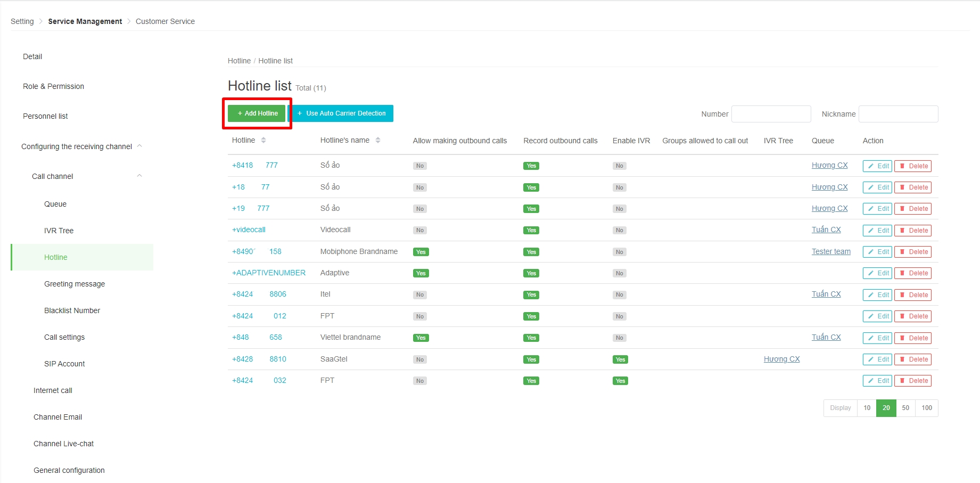This screenshot has height=483, width=980.
Task: Delete the Itel hotline row
Action: 912,295
